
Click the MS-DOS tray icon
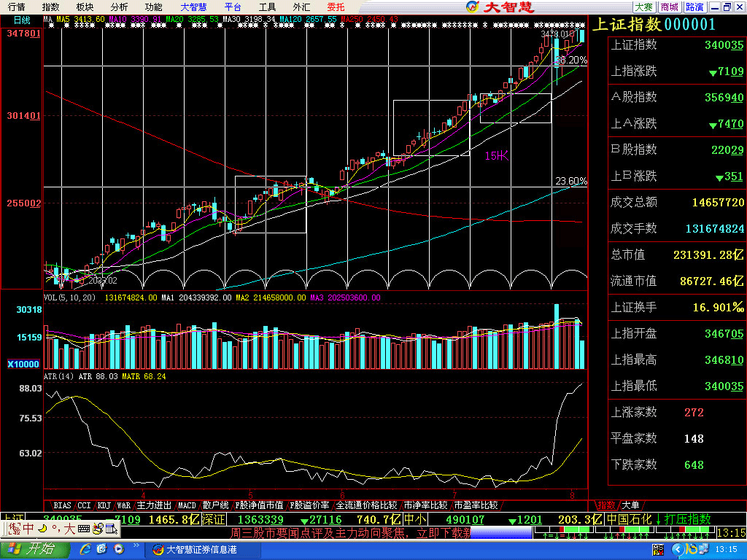[658, 550]
